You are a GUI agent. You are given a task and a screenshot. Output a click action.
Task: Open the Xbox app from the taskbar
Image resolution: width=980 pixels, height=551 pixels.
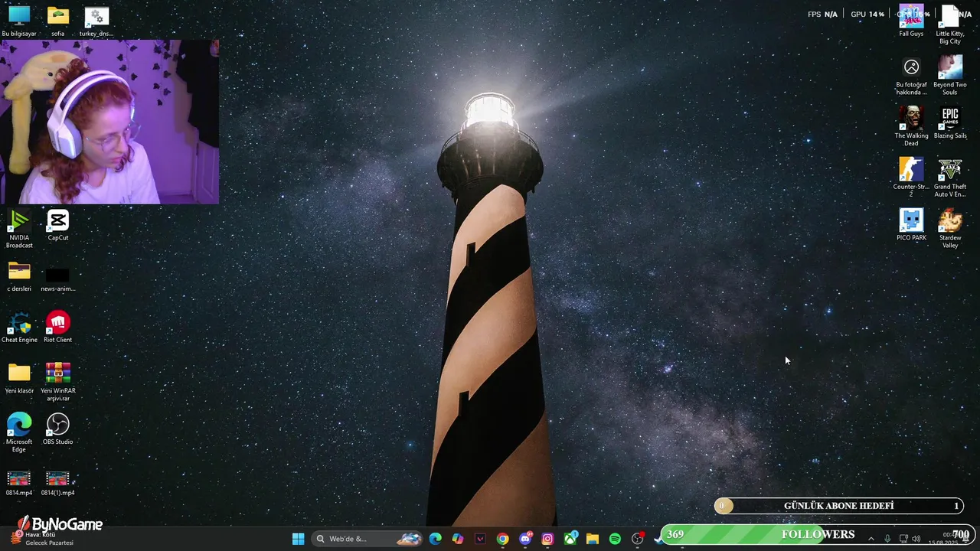point(570,539)
